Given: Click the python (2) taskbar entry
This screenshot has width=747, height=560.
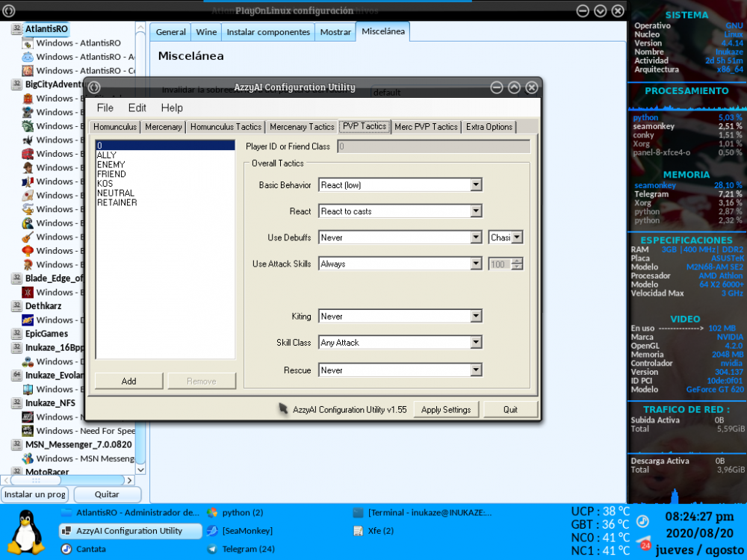Looking at the screenshot, I should tap(242, 512).
